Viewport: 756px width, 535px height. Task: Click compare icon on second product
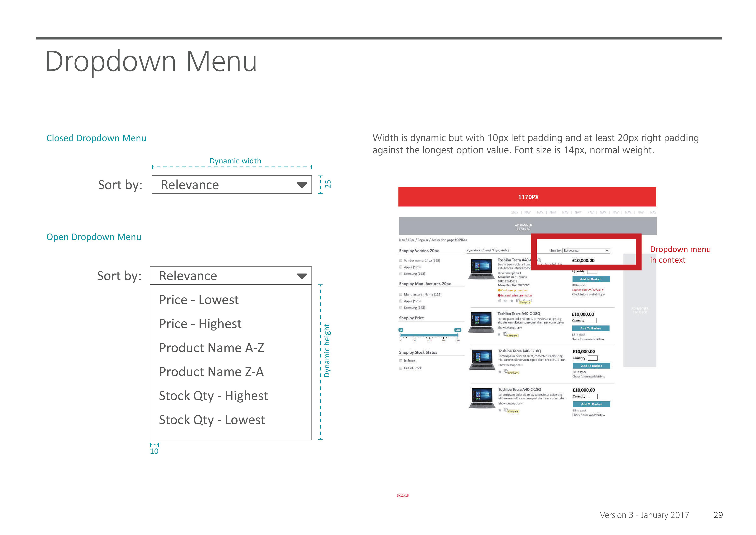(x=505, y=334)
